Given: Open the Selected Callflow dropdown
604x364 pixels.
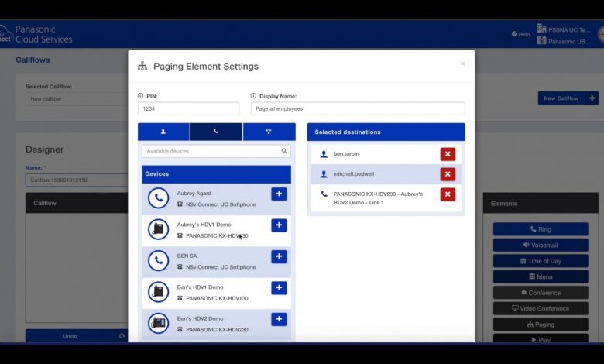Looking at the screenshot, I should tap(77, 99).
